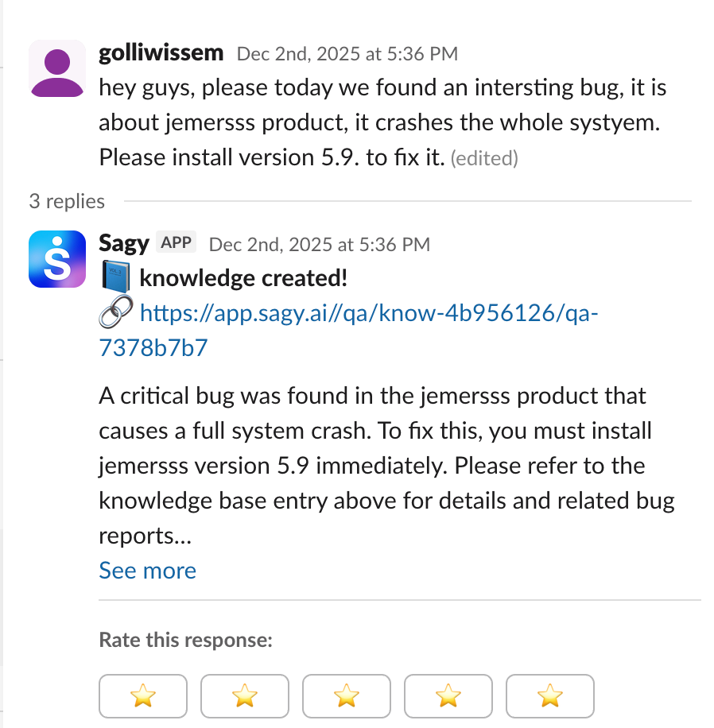Click golliwissem's purple profile avatar
This screenshot has width=714, height=728.
pos(56,68)
